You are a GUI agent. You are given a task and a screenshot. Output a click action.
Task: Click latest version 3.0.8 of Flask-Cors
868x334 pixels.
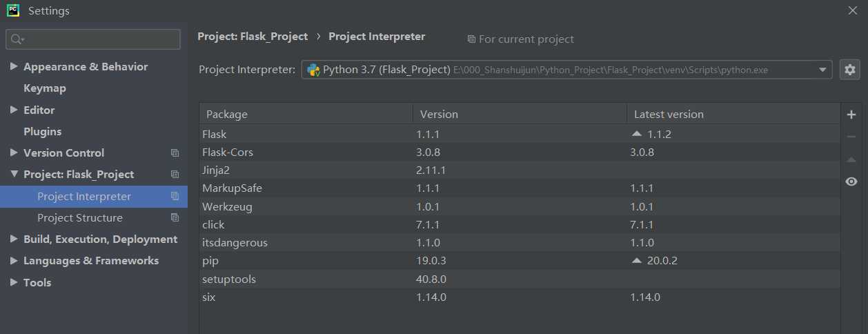click(x=642, y=152)
